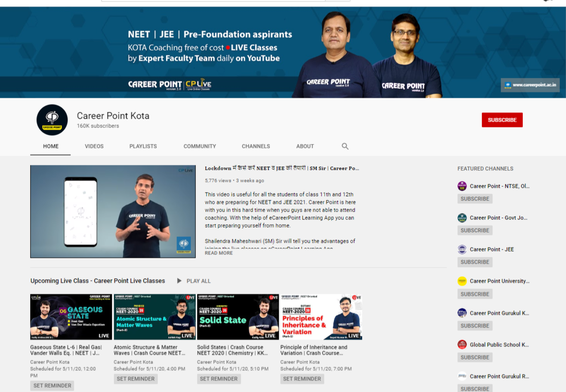Click Career Point University channel avatar
Viewport: 566px width, 392px height.
pyautogui.click(x=462, y=281)
